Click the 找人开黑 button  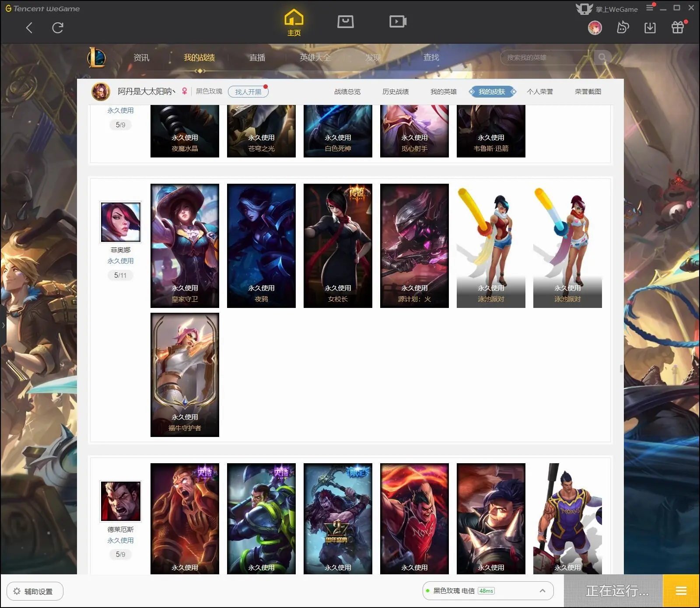coord(248,92)
